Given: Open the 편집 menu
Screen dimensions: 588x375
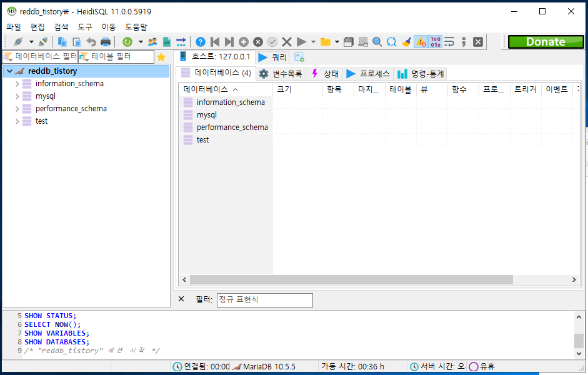Looking at the screenshot, I should click(x=37, y=27).
